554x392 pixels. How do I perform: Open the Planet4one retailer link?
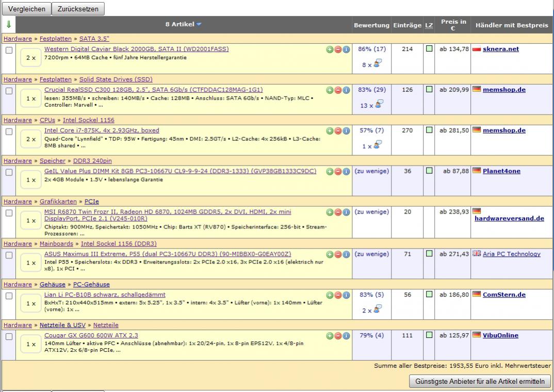pos(501,171)
